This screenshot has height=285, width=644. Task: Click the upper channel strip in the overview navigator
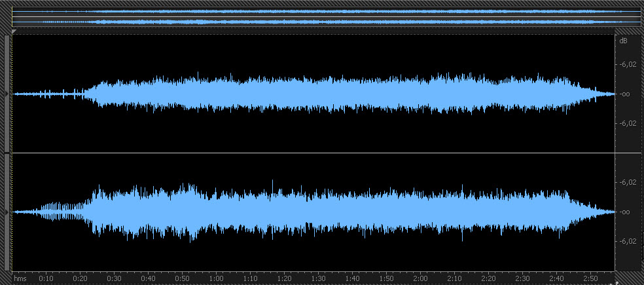point(328,12)
